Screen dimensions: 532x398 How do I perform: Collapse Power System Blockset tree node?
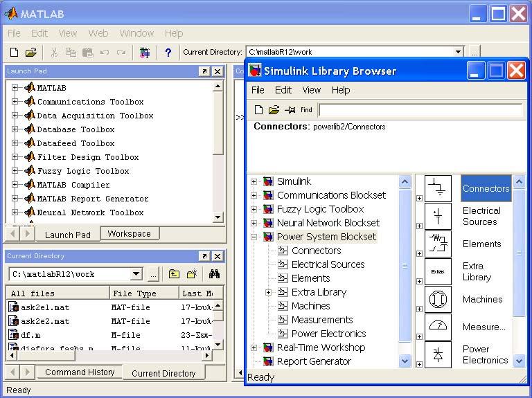254,237
